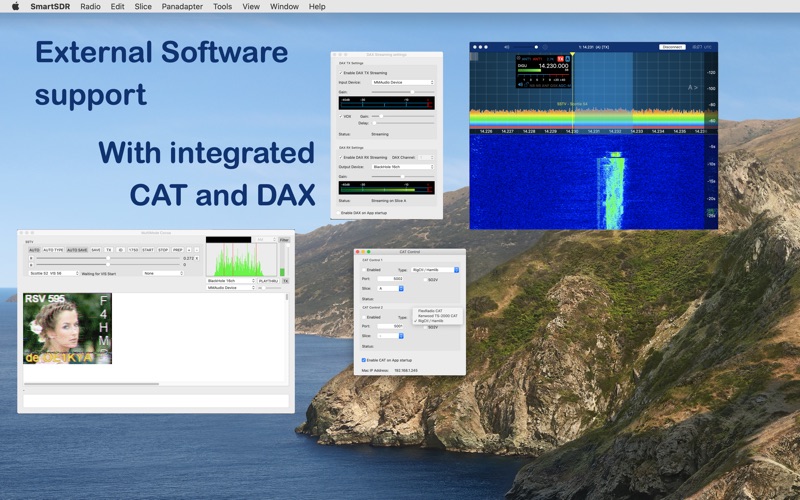800x500 pixels.
Task: Click the speaker volume icon in the radio title bar
Action: pos(507,47)
